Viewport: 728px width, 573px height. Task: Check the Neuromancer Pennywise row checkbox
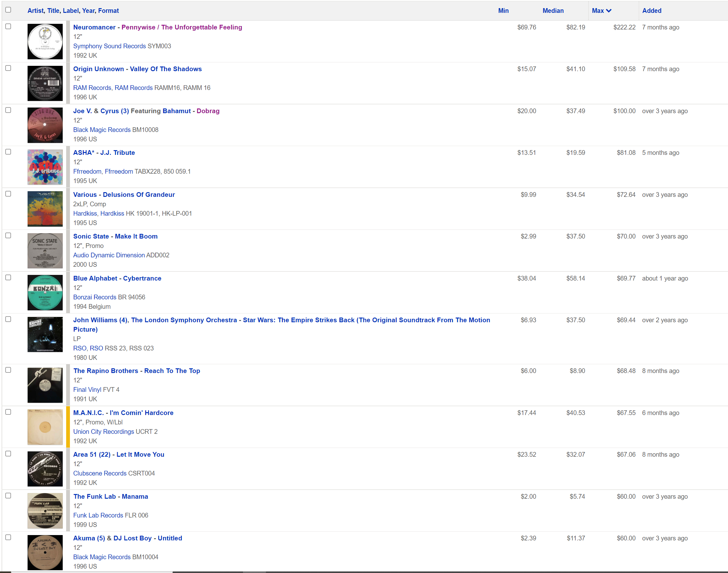click(x=8, y=26)
